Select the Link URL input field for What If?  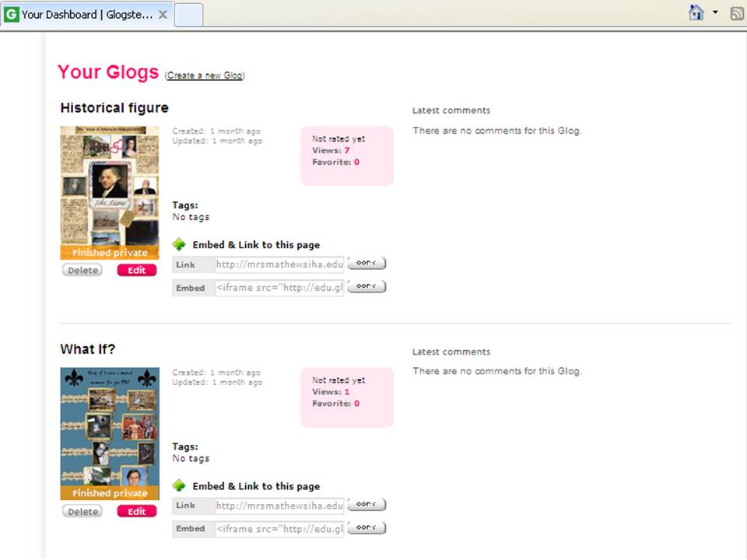(x=279, y=506)
